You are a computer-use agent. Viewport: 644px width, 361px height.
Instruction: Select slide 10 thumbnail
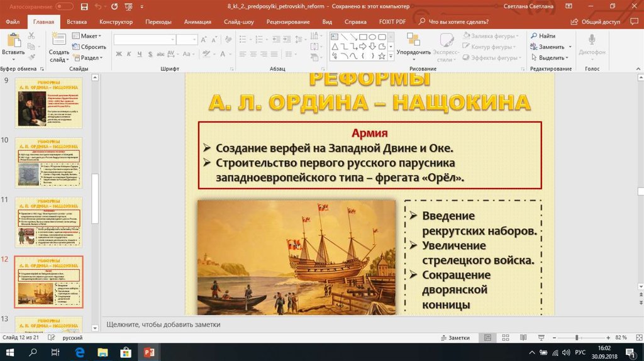click(x=48, y=162)
